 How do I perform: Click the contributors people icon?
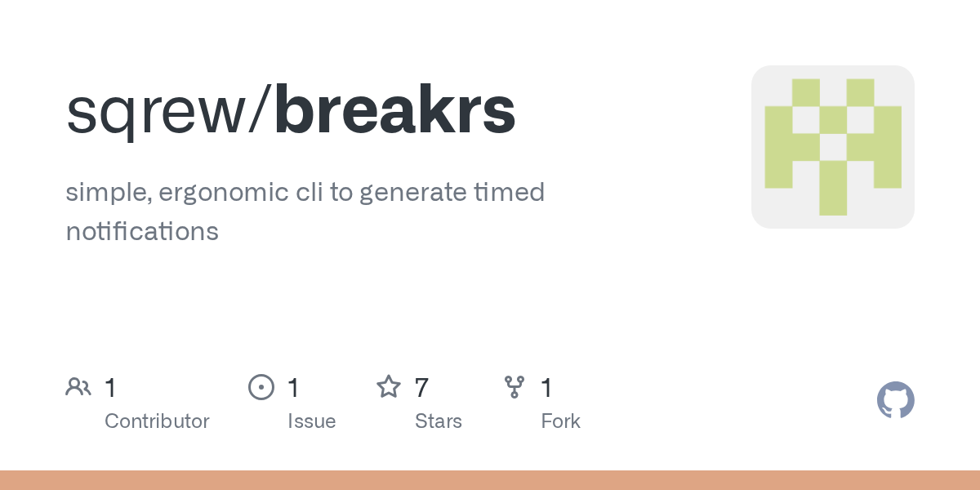78,387
